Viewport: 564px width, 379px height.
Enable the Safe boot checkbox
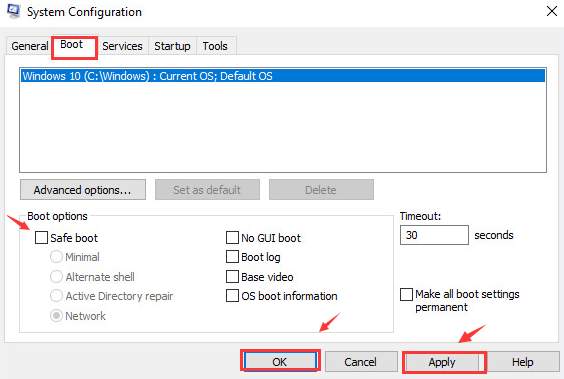[41, 238]
